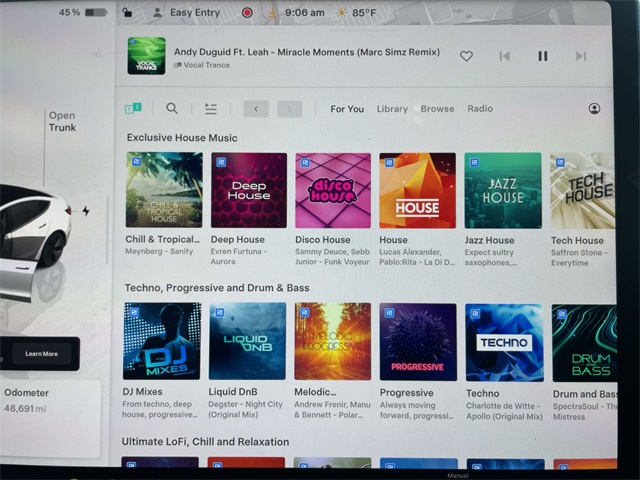Select 'Ultimate LoFi, Chill and Relaxation' heading
Screen dimensions: 640x480
pos(205,442)
